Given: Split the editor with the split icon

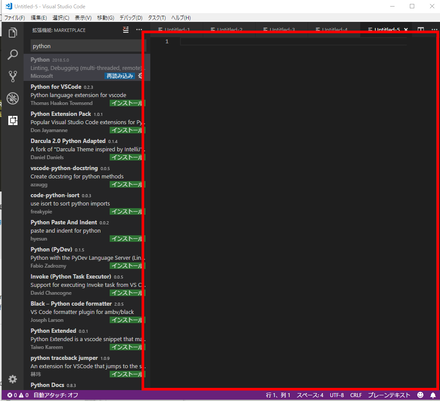Looking at the screenshot, I should [421, 30].
